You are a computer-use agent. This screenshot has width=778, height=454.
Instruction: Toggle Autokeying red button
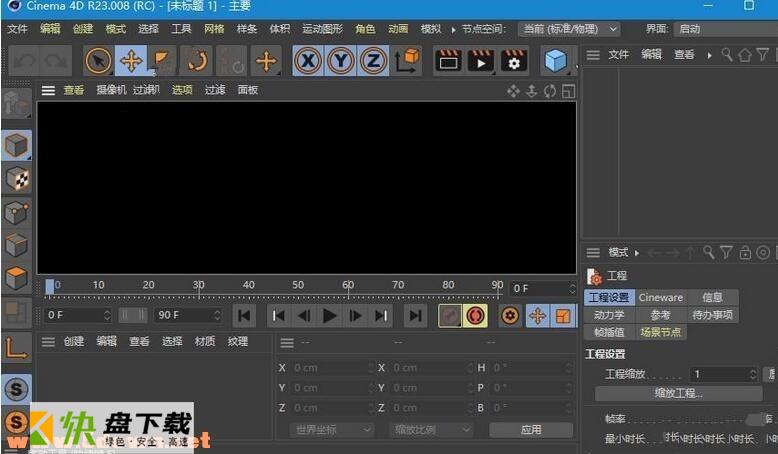475,316
